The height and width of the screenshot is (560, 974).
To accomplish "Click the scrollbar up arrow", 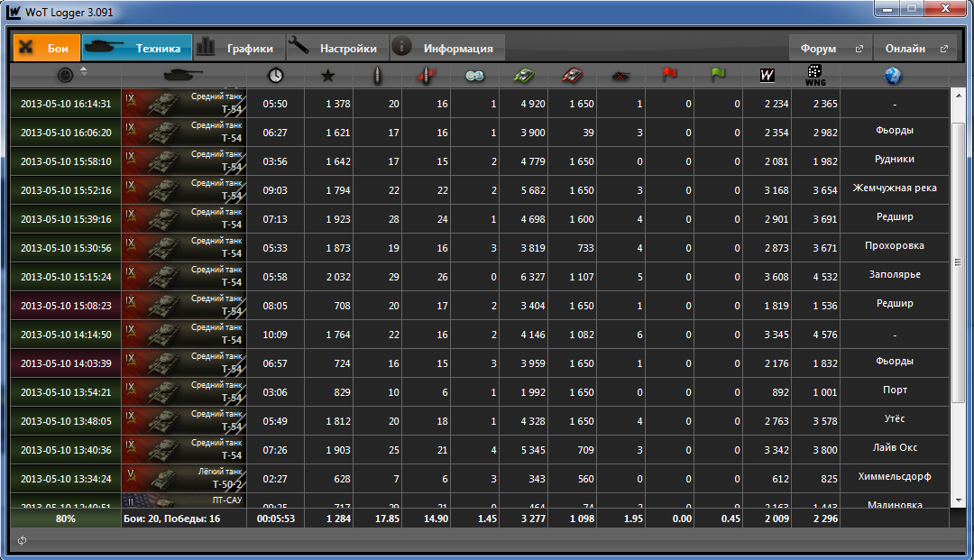I will 958,96.
